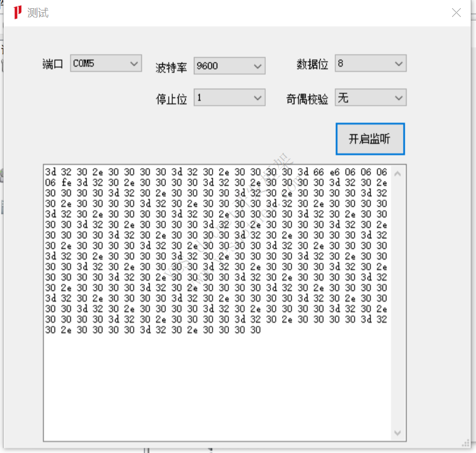Viewport: 476px width, 453px height.
Task: Open the parity dropdown showing 无
Action: point(399,97)
